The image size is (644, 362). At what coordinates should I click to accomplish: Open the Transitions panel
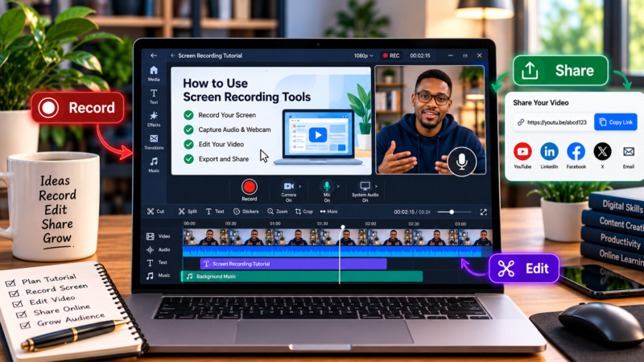(154, 142)
